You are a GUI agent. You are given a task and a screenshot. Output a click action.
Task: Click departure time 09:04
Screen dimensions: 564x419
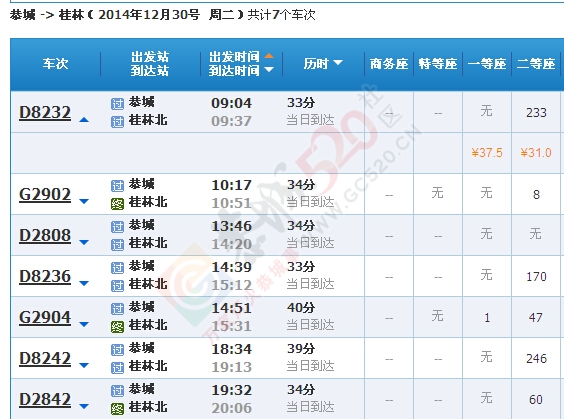click(x=231, y=103)
